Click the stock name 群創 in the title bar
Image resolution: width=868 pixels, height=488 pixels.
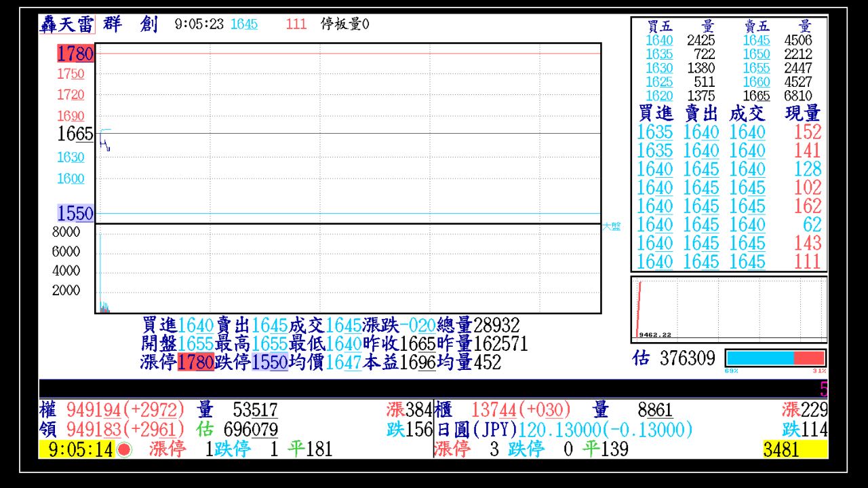pos(132,24)
